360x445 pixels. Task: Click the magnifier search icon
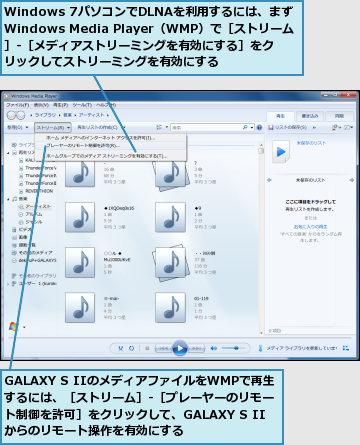(245, 127)
